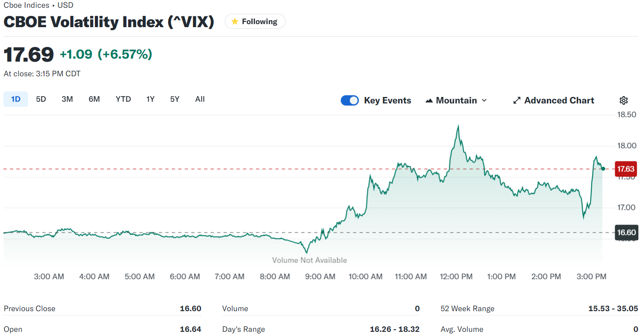Click the 'At close: 3:15 PM CDT' text
This screenshot has width=644, height=334.
[42, 74]
